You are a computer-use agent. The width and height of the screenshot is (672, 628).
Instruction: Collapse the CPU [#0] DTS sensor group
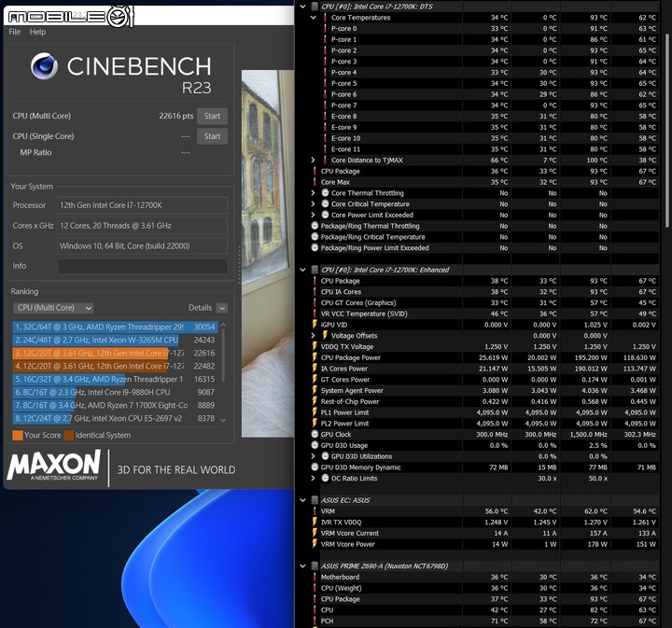click(302, 7)
